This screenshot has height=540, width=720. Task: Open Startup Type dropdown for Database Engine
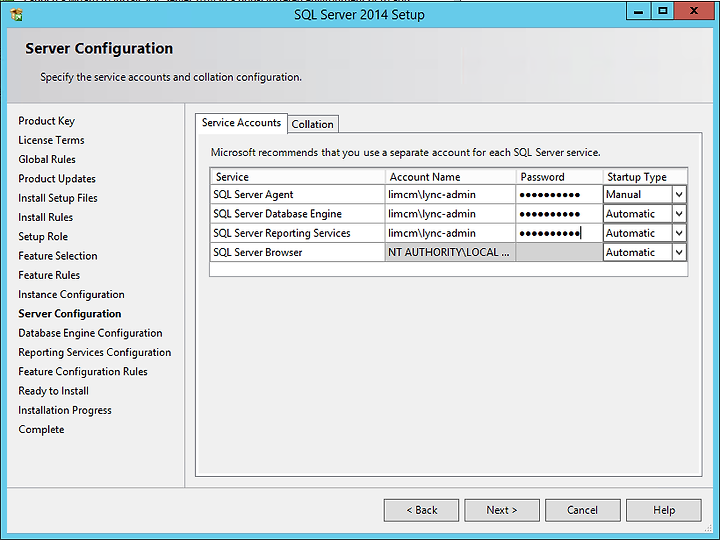coord(679,214)
